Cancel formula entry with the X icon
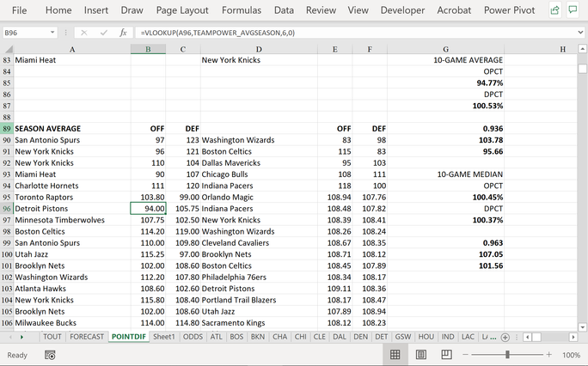 pyautogui.click(x=84, y=33)
